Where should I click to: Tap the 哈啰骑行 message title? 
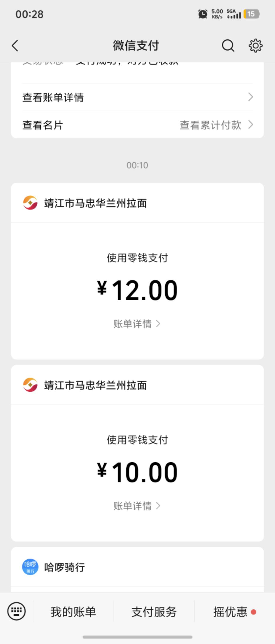coord(65,567)
